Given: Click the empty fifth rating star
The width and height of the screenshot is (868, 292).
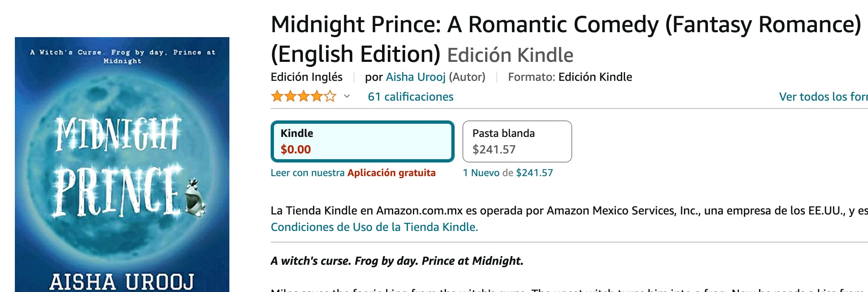Looking at the screenshot, I should 330,97.
